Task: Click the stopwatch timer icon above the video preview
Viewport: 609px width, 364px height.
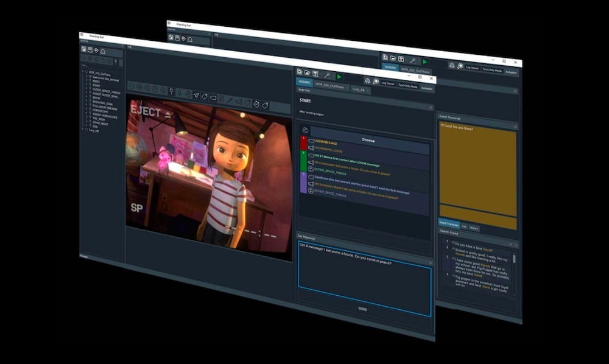Action: click(x=256, y=103)
